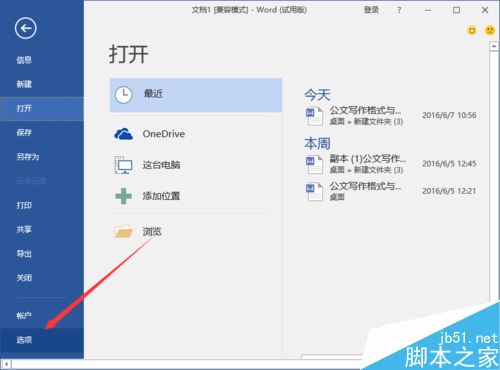Minimize the Word window

[428, 10]
